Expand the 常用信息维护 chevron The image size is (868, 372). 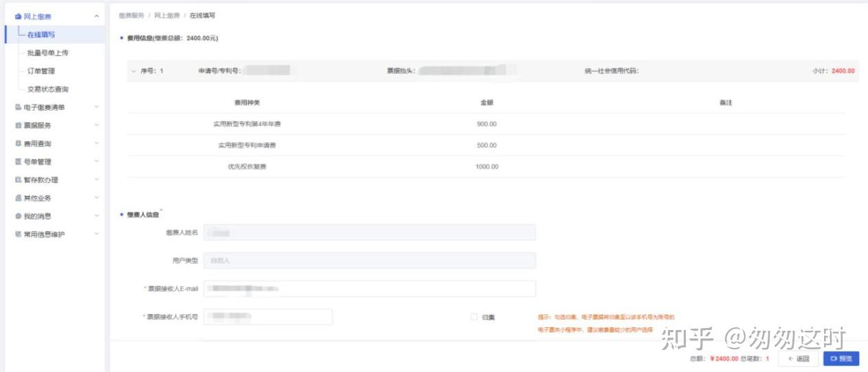[x=96, y=234]
